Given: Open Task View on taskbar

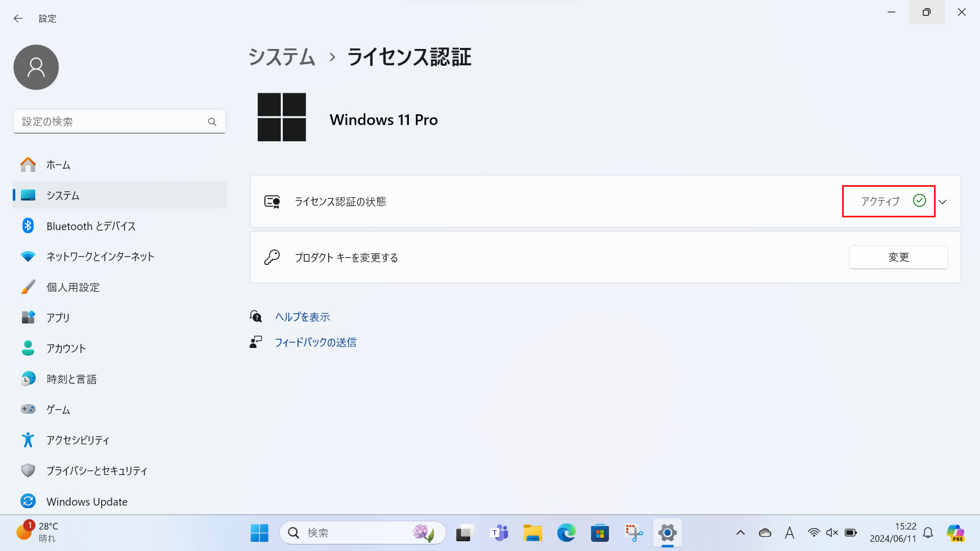Looking at the screenshot, I should click(x=465, y=533).
